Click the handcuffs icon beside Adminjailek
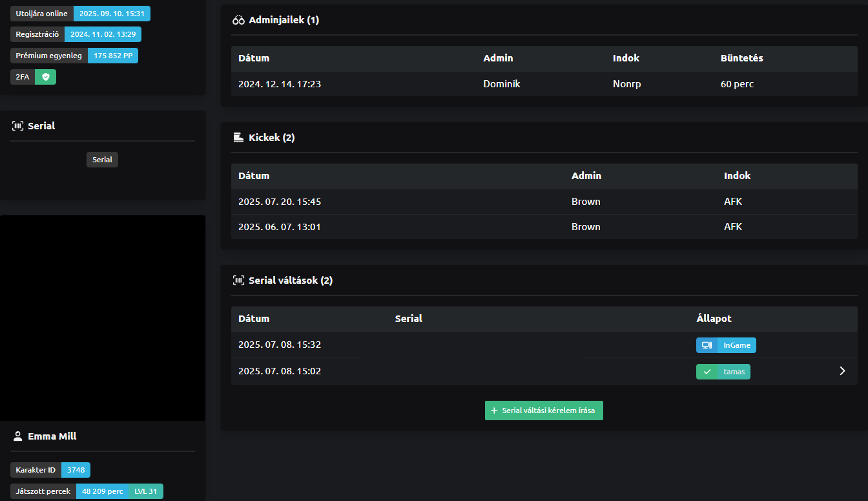The height and width of the screenshot is (501, 868). click(x=238, y=20)
